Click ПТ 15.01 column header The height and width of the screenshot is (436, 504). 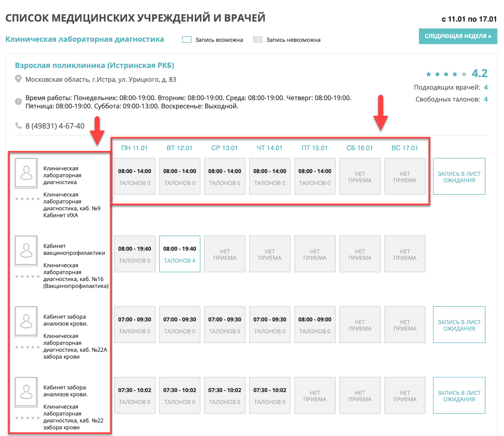[315, 148]
